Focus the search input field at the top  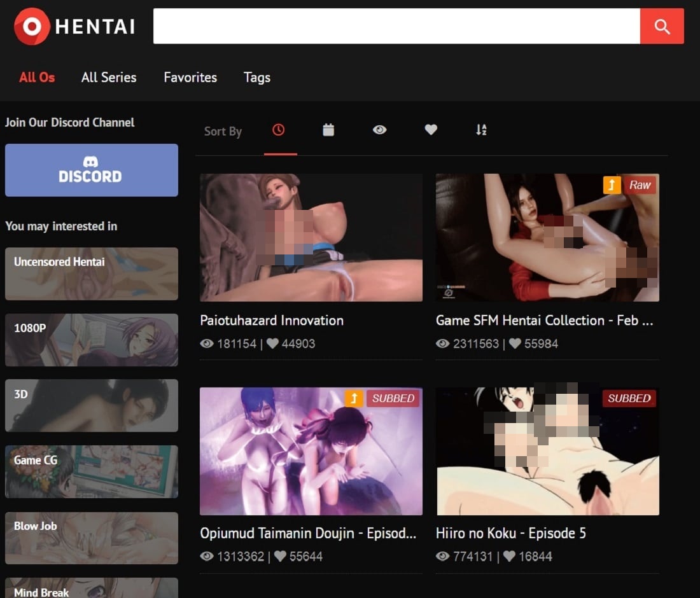396,26
